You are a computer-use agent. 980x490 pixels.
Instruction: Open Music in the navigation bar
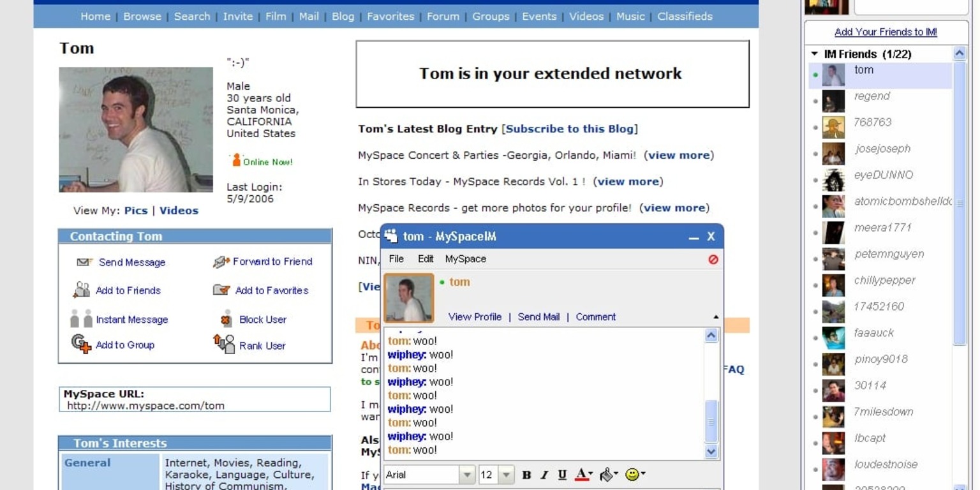pyautogui.click(x=630, y=17)
